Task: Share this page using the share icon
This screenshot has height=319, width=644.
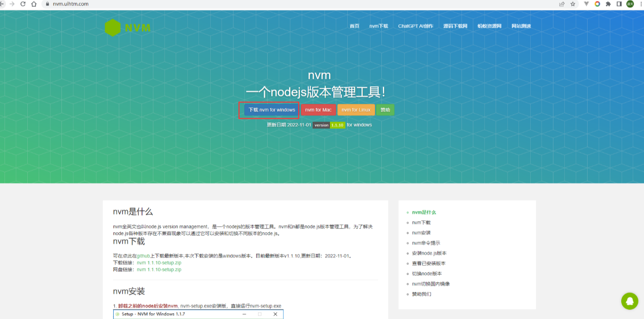Action: point(562,4)
